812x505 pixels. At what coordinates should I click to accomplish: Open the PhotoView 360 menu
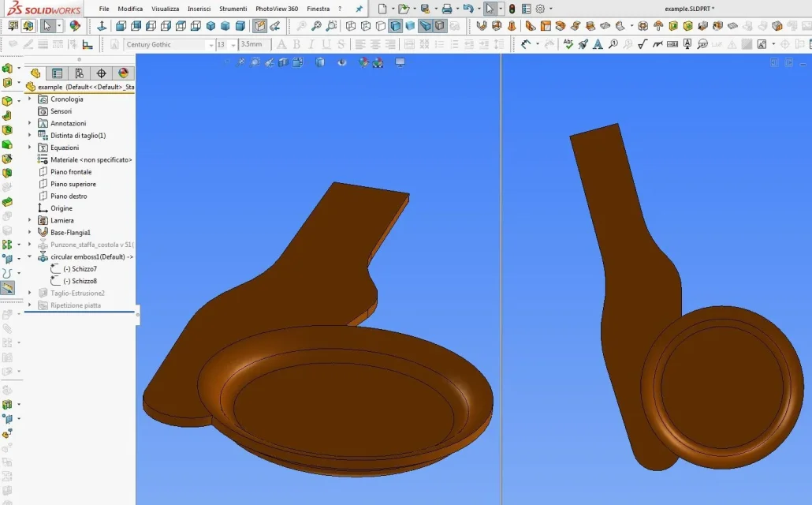(277, 9)
